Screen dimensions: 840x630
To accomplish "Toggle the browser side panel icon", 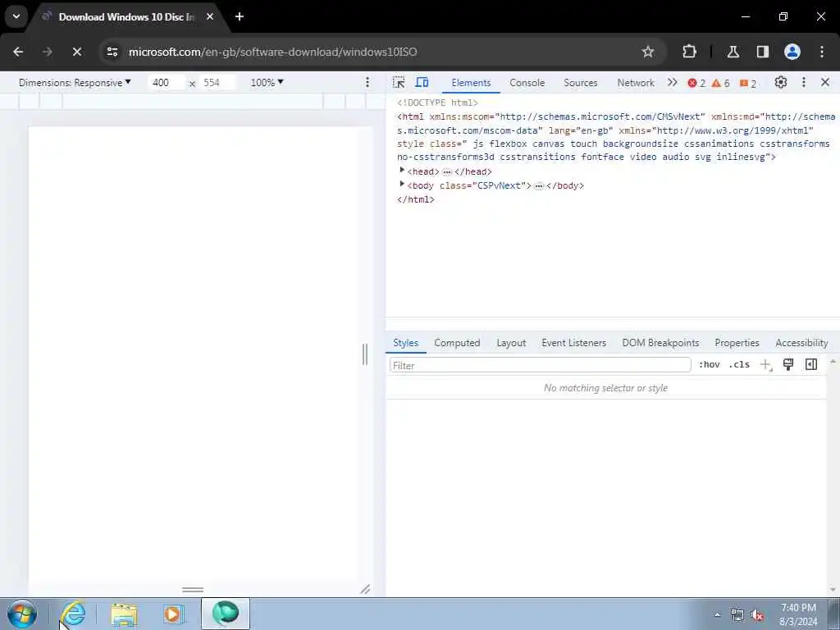I will pos(762,52).
